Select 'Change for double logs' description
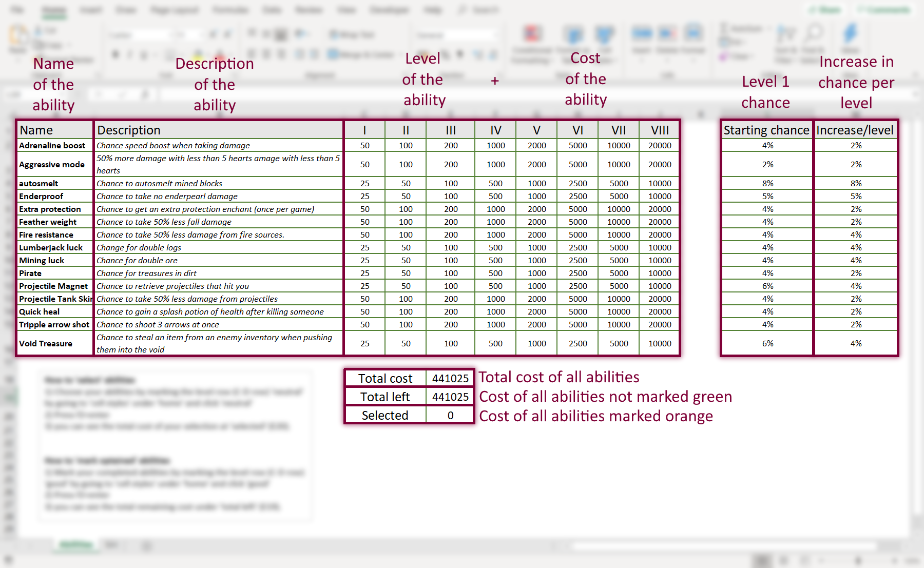This screenshot has height=568, width=924. coord(219,248)
